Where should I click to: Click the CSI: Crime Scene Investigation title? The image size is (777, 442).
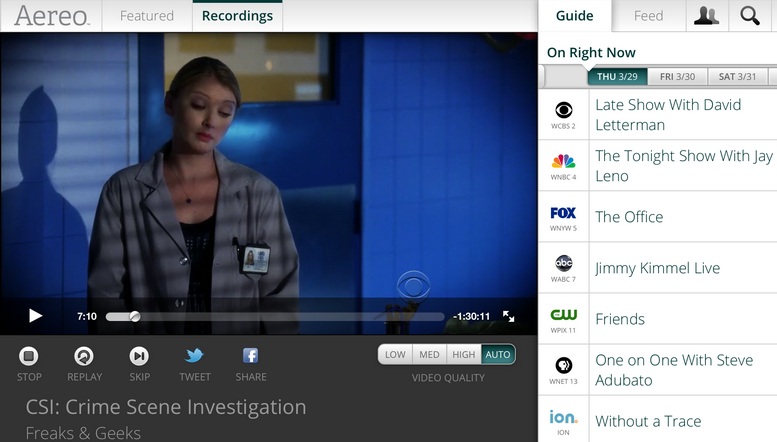[x=166, y=407]
